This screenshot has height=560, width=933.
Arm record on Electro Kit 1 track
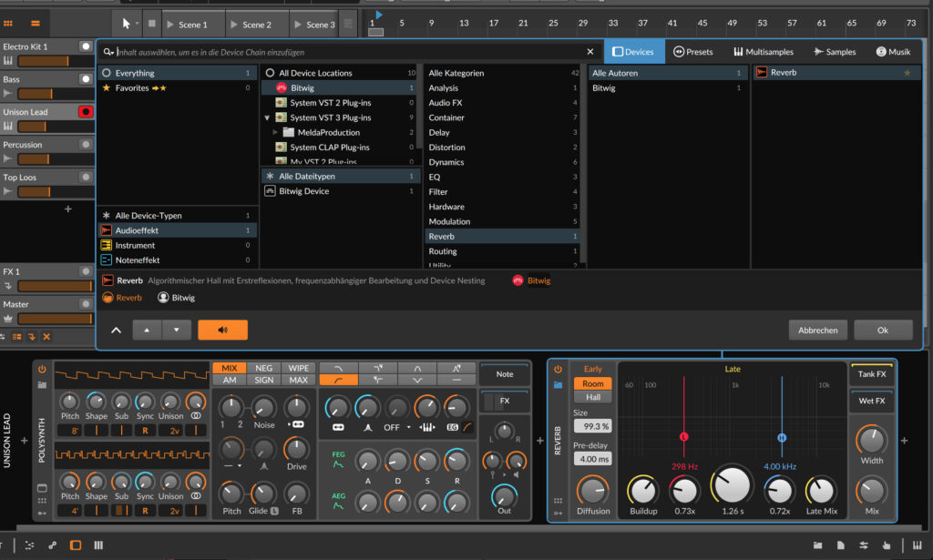[86, 46]
